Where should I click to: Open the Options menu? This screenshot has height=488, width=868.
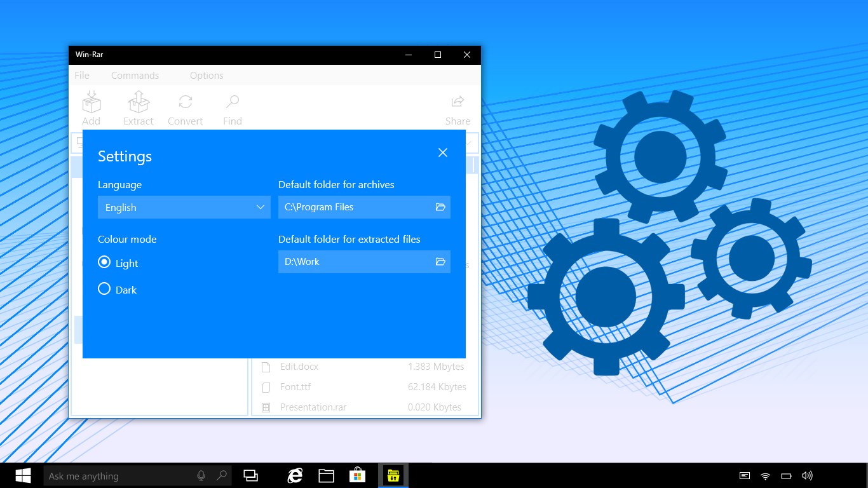pos(207,75)
